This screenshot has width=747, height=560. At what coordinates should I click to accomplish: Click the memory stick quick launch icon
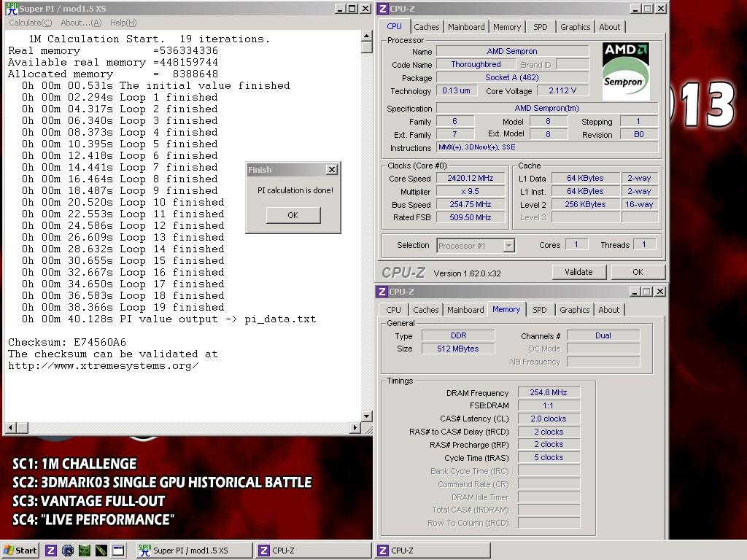[101, 551]
